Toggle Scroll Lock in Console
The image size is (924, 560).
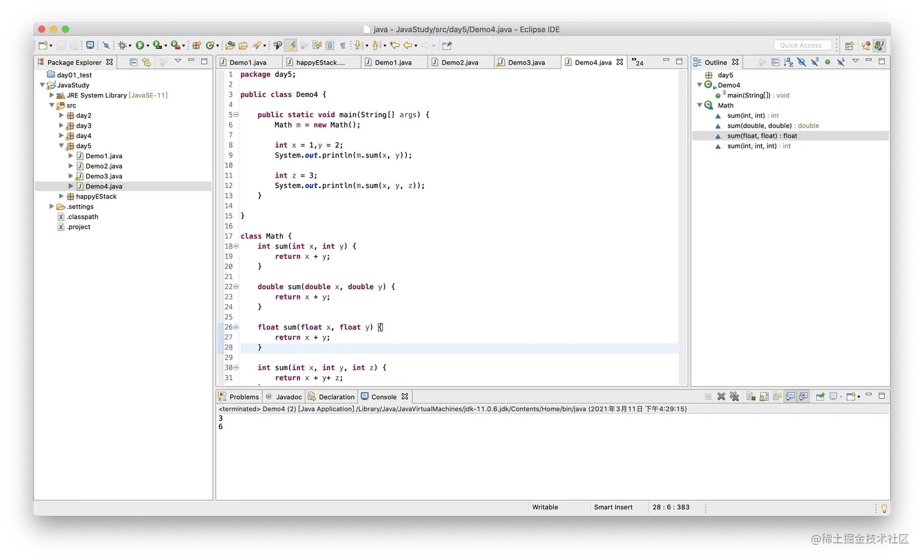pyautogui.click(x=764, y=396)
